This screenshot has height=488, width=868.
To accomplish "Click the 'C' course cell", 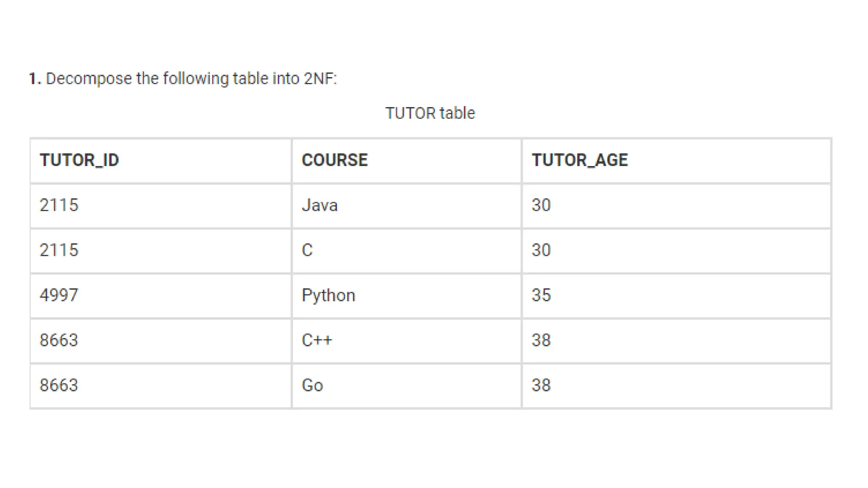I will coord(307,250).
